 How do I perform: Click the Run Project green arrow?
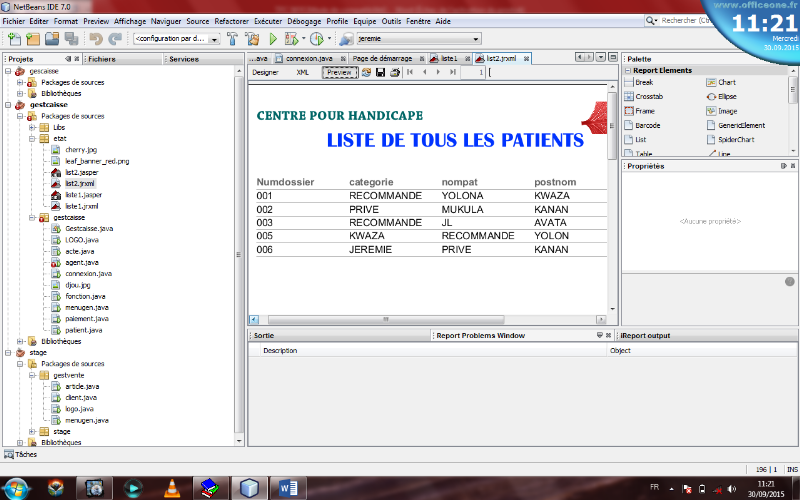(273, 39)
